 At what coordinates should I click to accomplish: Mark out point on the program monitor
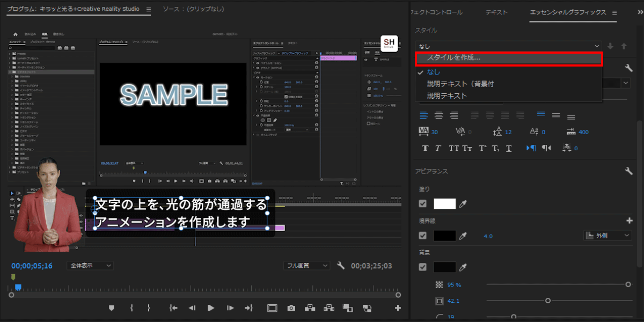pos(149,308)
